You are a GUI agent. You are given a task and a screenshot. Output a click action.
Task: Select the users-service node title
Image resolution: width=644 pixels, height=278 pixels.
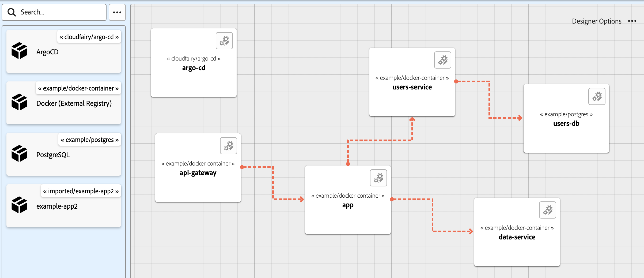click(412, 87)
